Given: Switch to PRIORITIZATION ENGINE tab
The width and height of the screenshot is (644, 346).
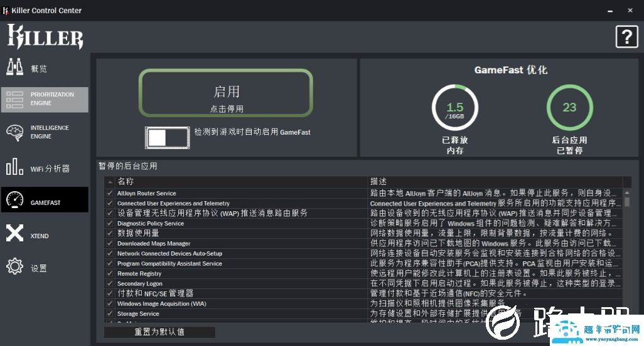Looking at the screenshot, I should [45, 100].
